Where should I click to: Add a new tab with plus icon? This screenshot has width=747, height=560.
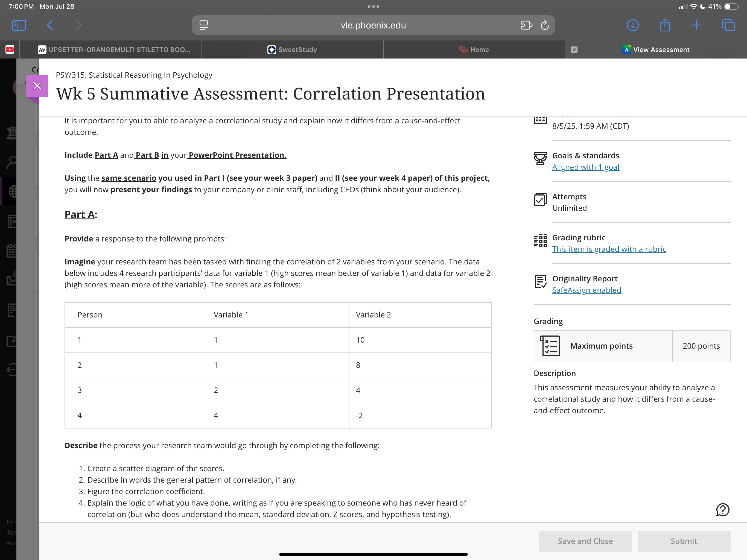coord(696,25)
